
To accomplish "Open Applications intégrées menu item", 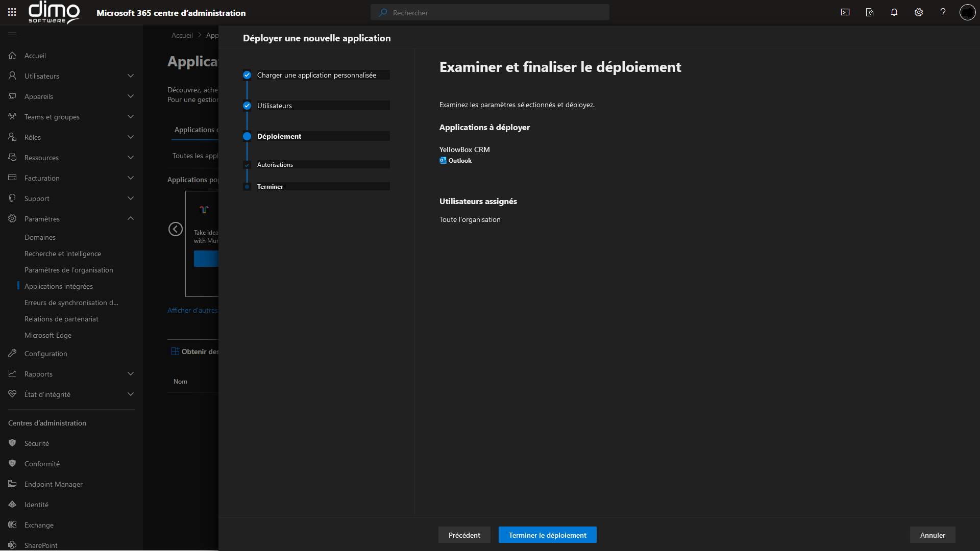I will pos(59,286).
